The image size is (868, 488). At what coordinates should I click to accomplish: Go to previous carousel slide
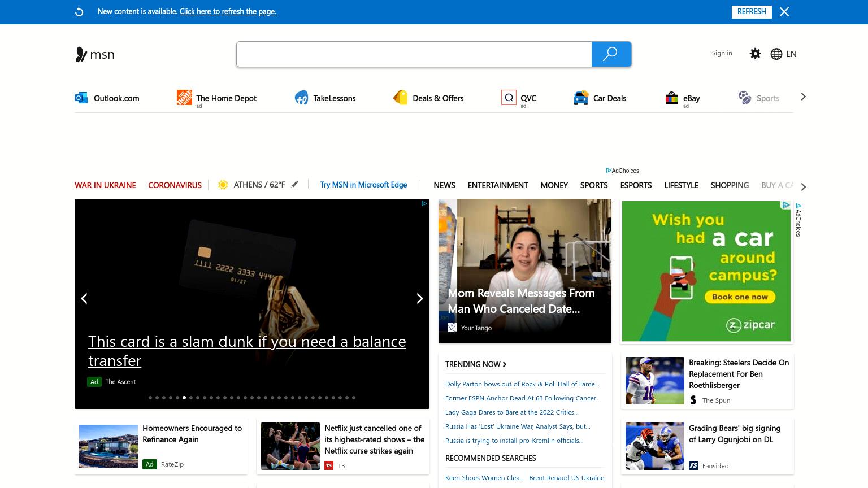point(84,298)
